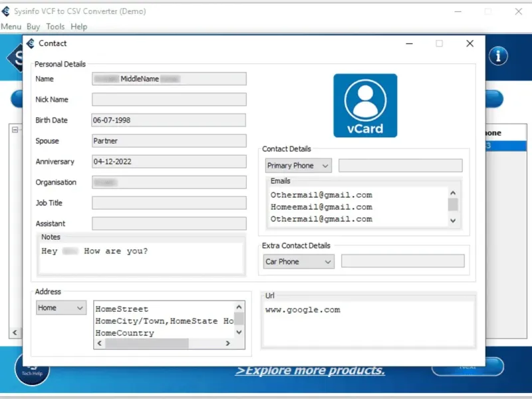Screen dimensions: 532x399
Task: Click the vCard contact image icon
Action: click(x=365, y=106)
